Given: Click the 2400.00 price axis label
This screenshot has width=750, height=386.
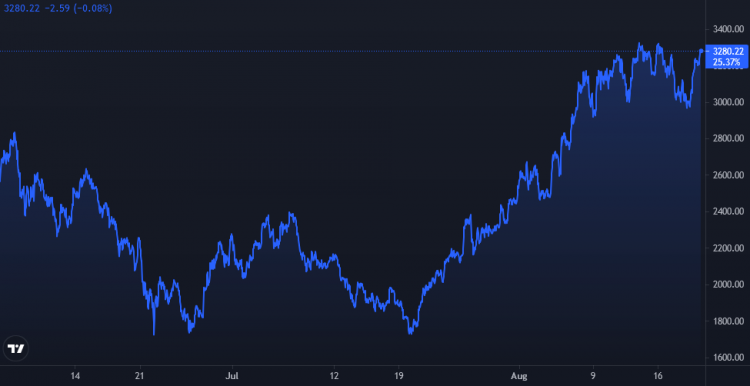Looking at the screenshot, I should [728, 211].
